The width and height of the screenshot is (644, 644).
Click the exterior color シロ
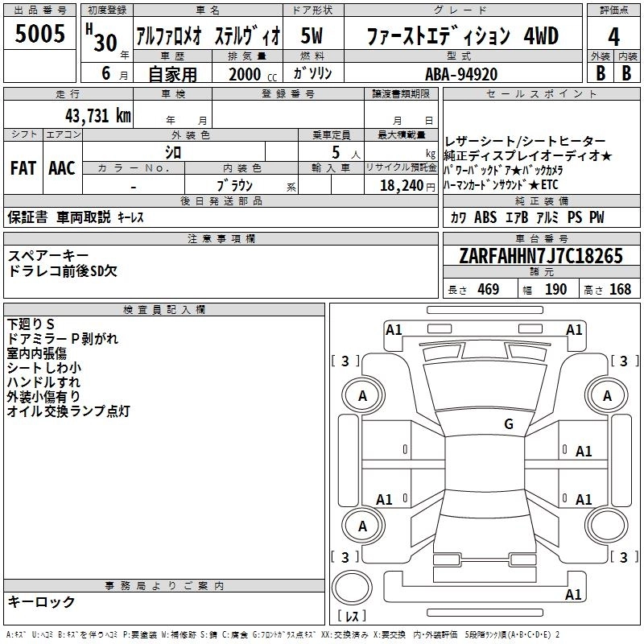click(x=173, y=152)
